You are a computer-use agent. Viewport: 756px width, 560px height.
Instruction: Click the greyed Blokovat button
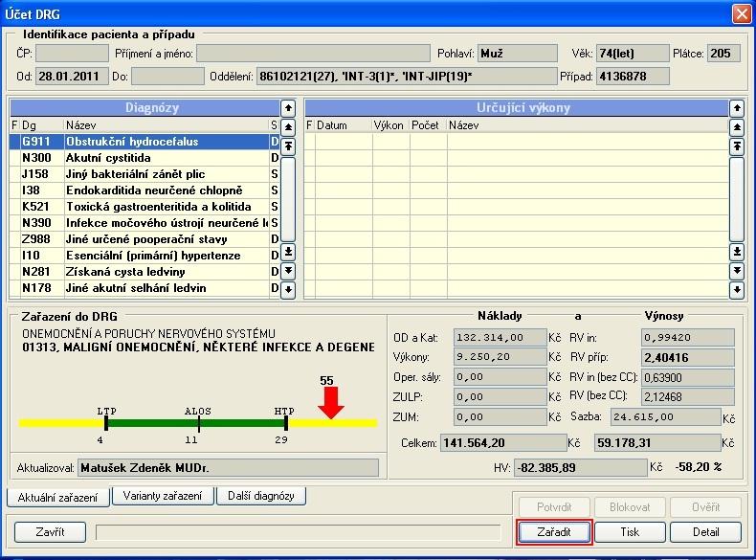pos(630,507)
